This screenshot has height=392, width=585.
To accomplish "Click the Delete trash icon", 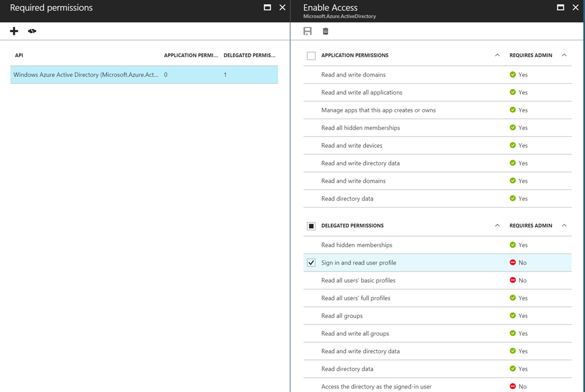I will click(326, 31).
